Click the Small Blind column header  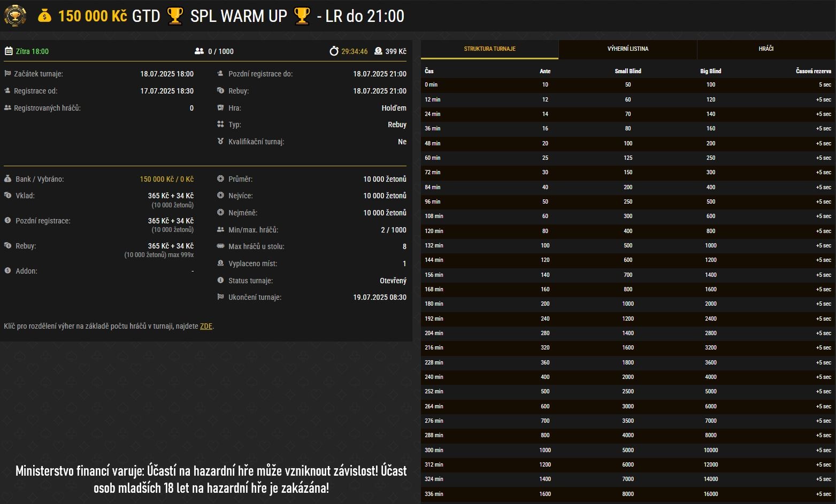627,71
